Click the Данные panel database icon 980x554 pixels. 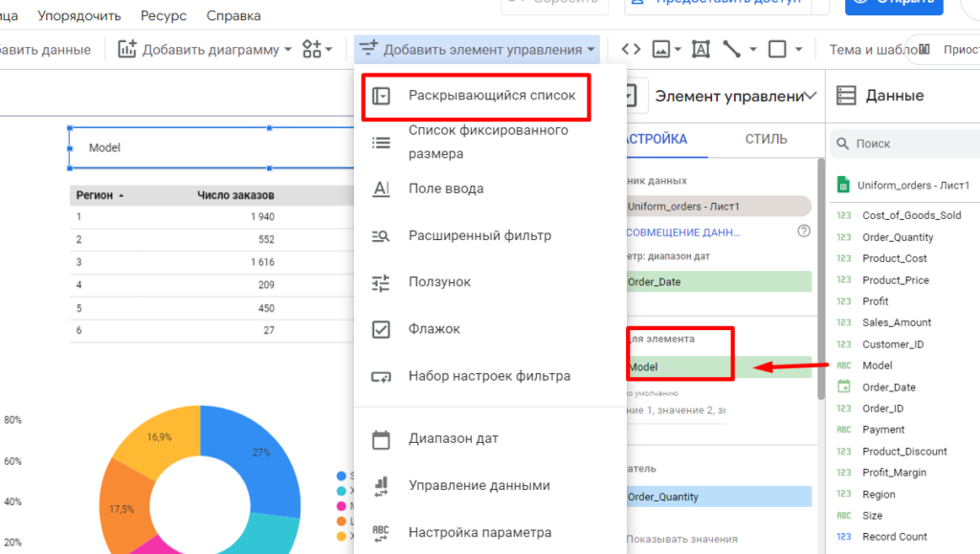pos(846,95)
